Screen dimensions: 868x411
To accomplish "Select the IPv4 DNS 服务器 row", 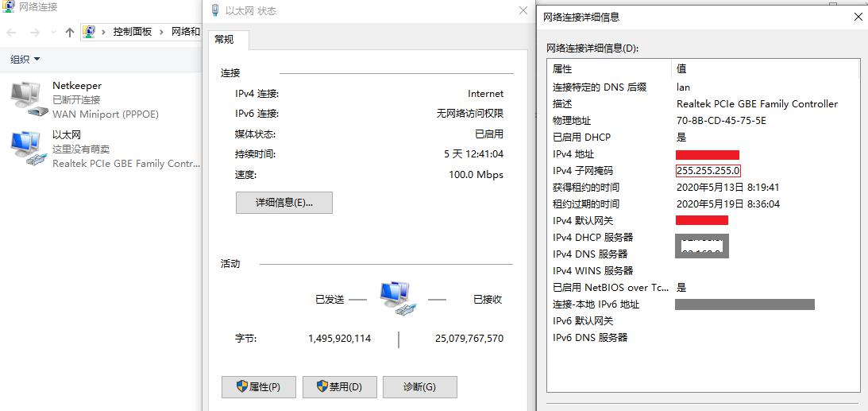I will [x=703, y=254].
